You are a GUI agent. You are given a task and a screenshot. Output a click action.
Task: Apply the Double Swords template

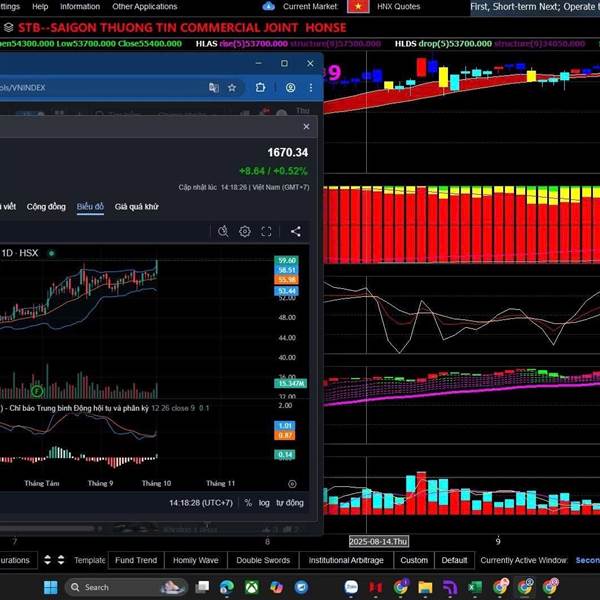point(263,560)
